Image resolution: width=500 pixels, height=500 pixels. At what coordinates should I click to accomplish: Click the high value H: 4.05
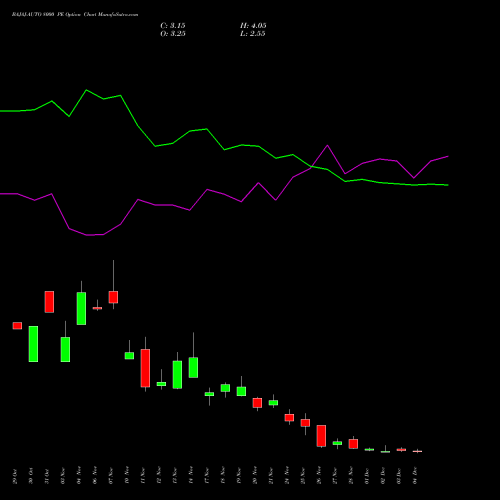[253, 26]
